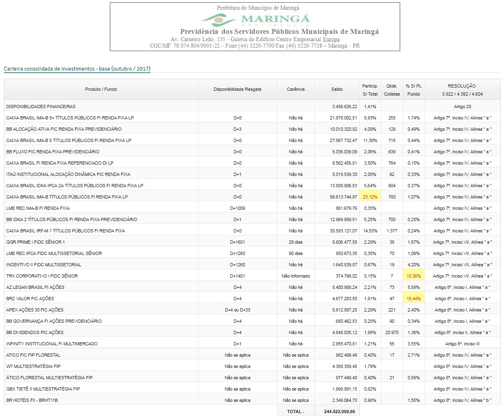Viewport: 504px width, 420px height.
Task: Click the 'Disponibilidade Resgate' column header
Action: point(237,89)
